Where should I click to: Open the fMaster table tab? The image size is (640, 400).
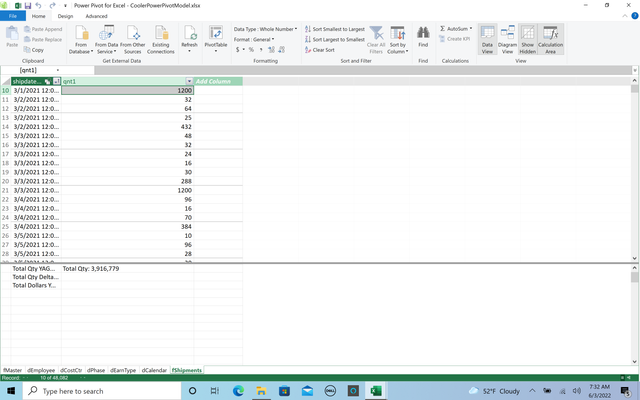click(x=13, y=370)
